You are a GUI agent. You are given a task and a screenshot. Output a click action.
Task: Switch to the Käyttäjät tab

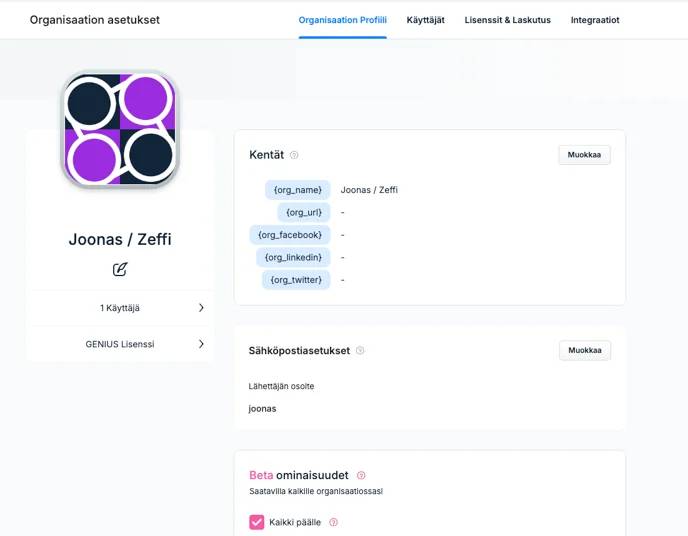pos(425,20)
